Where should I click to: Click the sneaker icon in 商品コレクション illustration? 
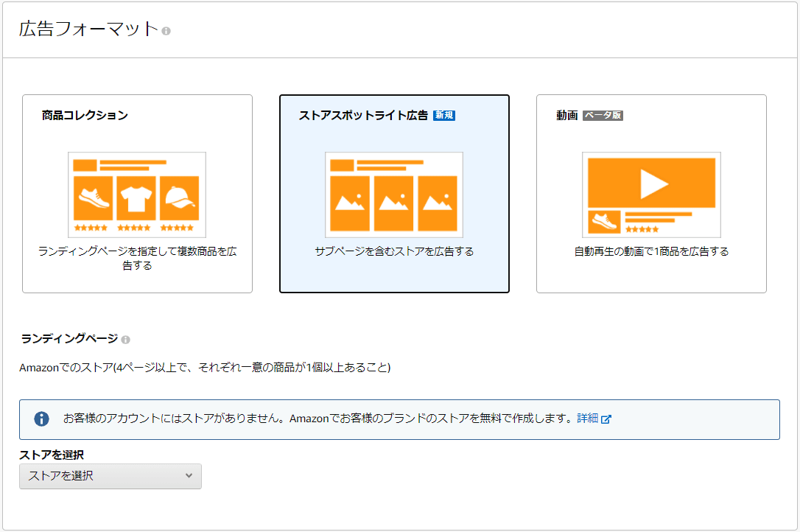click(x=92, y=197)
